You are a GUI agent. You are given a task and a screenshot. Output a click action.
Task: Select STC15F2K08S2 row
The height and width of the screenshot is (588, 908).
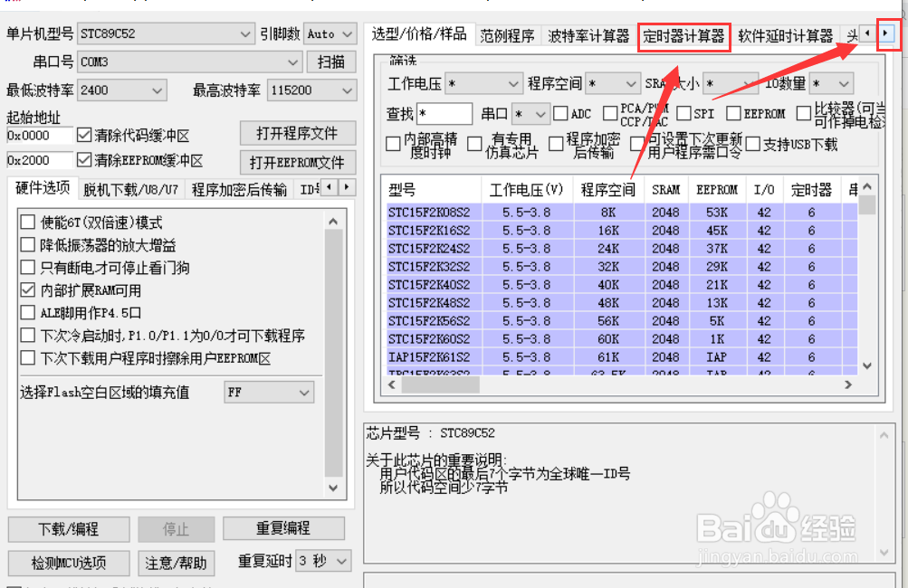pos(621,213)
